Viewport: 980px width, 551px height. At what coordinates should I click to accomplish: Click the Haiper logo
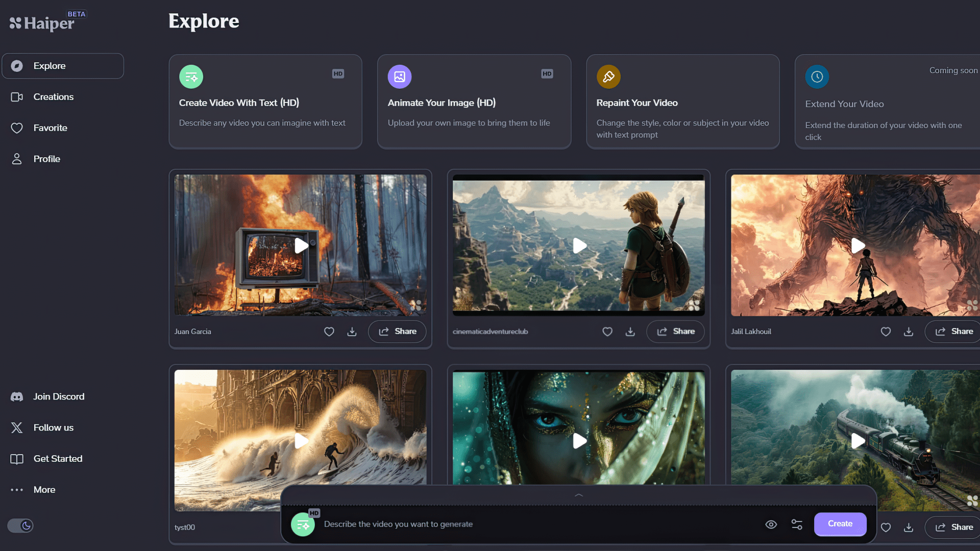[x=42, y=23]
